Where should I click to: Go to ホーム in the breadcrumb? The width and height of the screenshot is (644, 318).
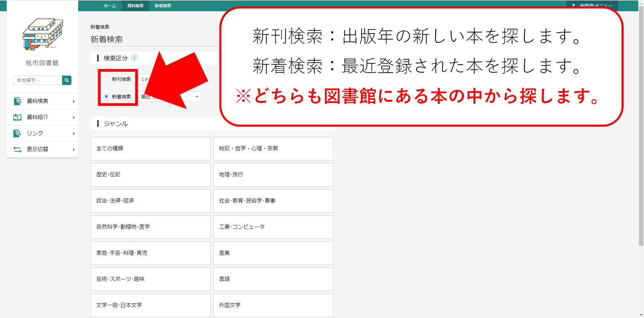pyautogui.click(x=110, y=6)
